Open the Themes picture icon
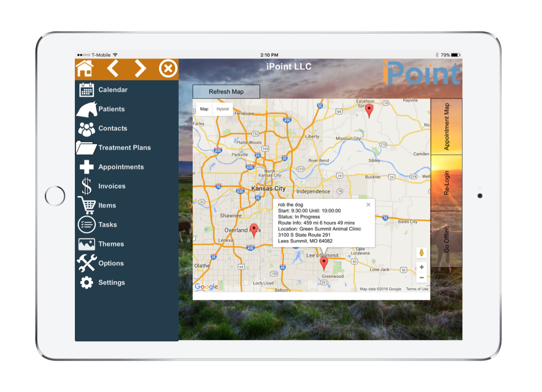 coord(87,244)
